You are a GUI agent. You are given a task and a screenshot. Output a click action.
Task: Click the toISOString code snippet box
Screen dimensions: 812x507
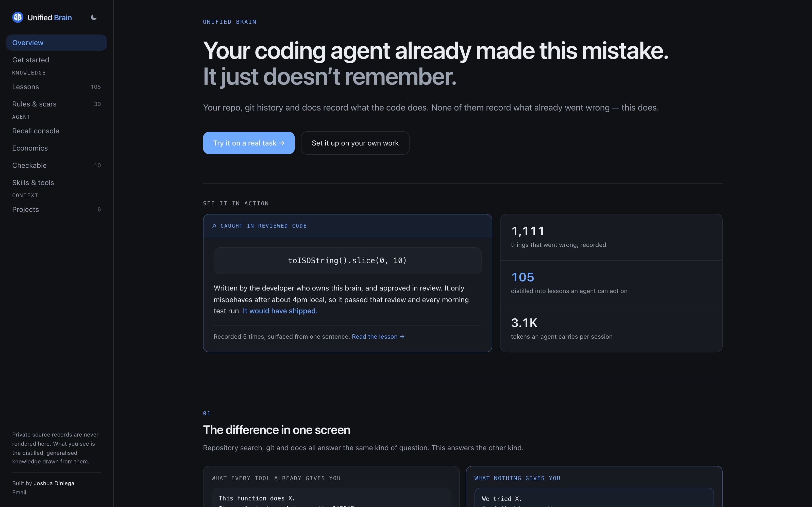tap(347, 261)
